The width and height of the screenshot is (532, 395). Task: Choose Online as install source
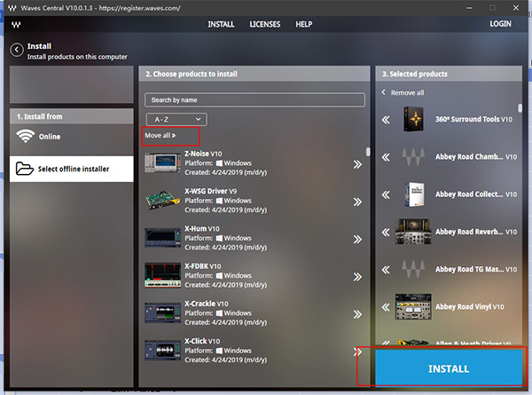coord(72,137)
